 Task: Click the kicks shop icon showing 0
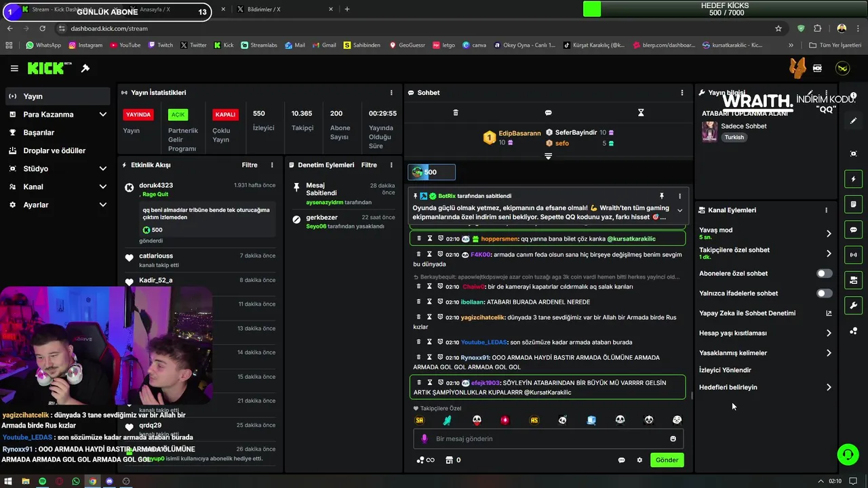[x=452, y=460]
